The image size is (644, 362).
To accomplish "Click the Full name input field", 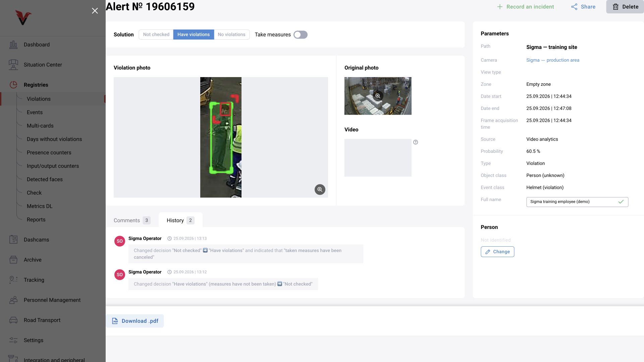I will (577, 202).
